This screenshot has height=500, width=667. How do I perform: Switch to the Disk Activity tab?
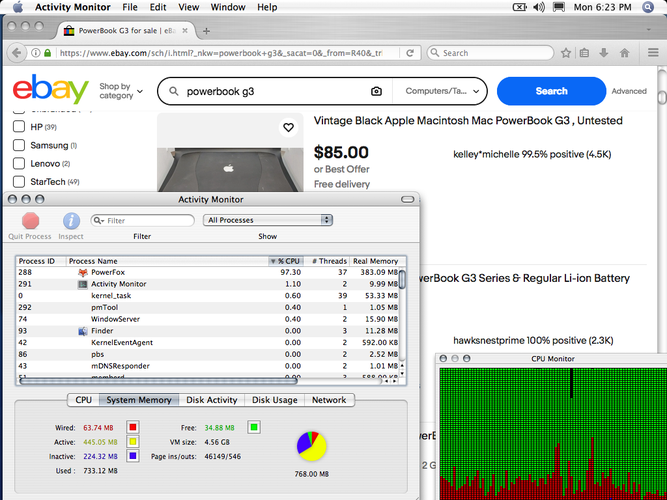coord(211,400)
